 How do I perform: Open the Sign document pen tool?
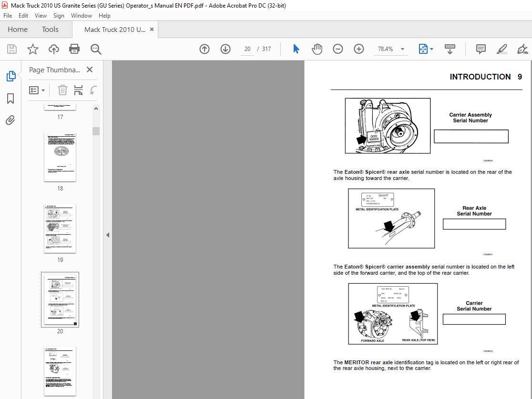click(522, 49)
